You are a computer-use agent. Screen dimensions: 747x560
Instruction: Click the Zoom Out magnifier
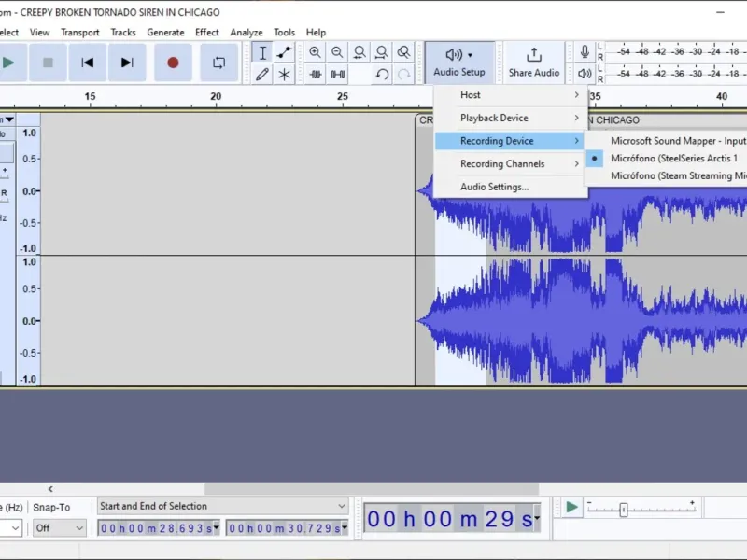[337, 52]
